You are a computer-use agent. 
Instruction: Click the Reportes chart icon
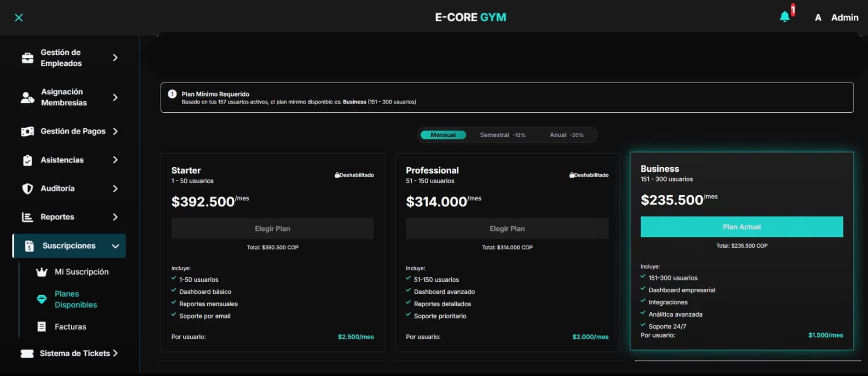(27, 217)
